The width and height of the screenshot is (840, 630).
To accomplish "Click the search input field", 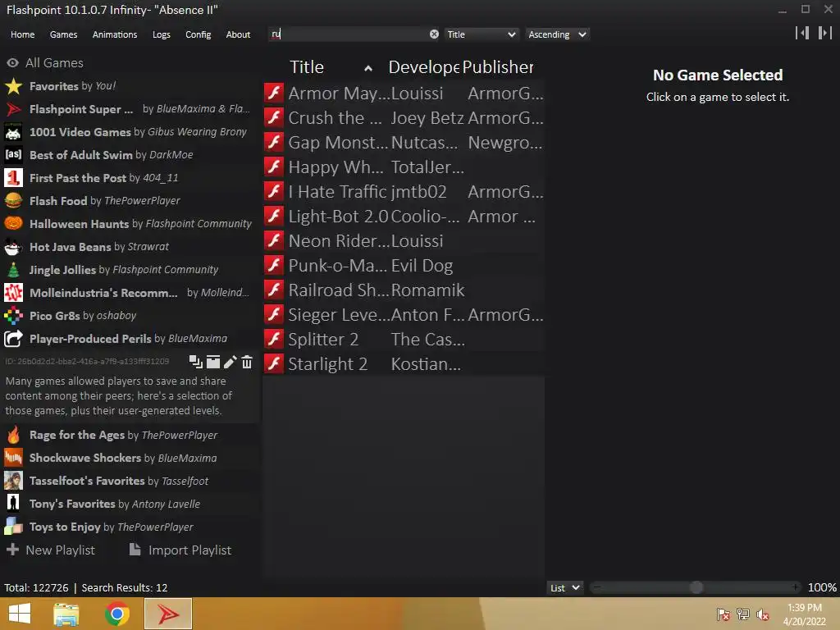I will point(349,34).
